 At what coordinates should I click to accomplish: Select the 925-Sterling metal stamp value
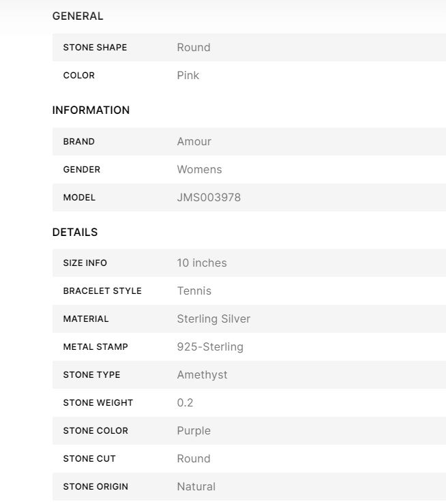(210, 347)
